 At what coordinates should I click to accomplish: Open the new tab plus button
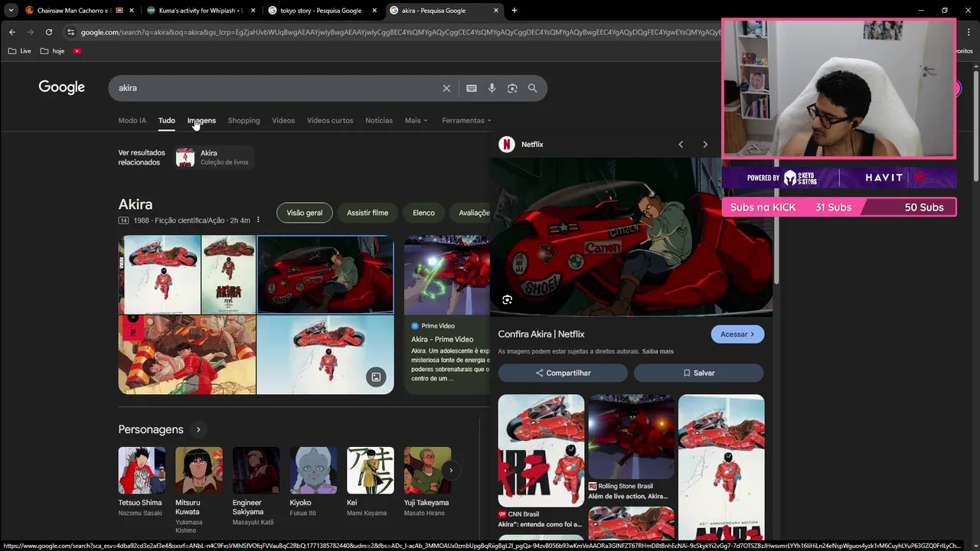point(514,11)
